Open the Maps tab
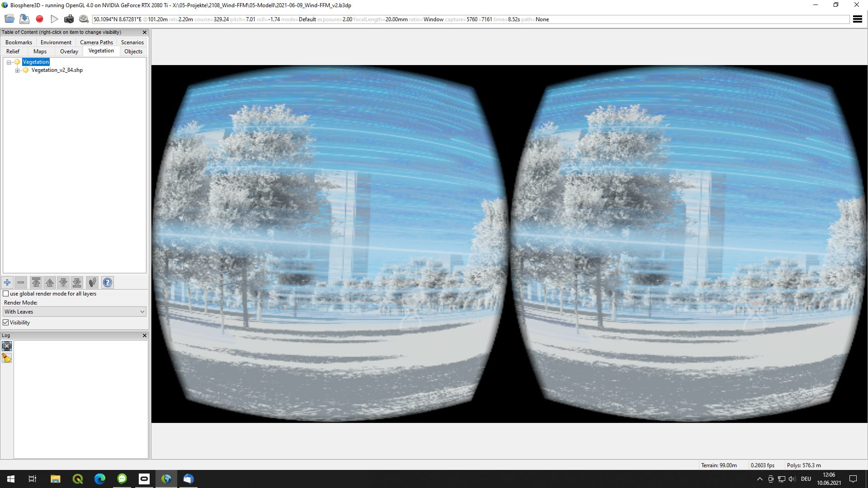 click(x=40, y=52)
